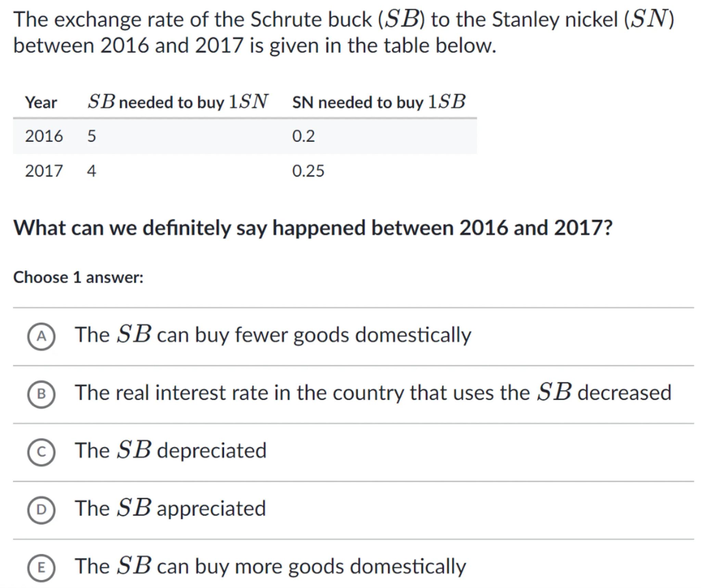701x588 pixels.
Task: Select radio circle labeled B
Action: coord(41,394)
